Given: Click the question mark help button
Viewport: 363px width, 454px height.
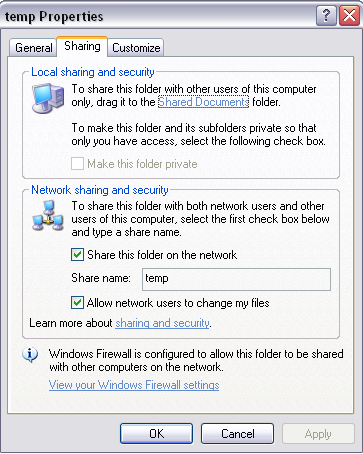Looking at the screenshot, I should coord(326,16).
